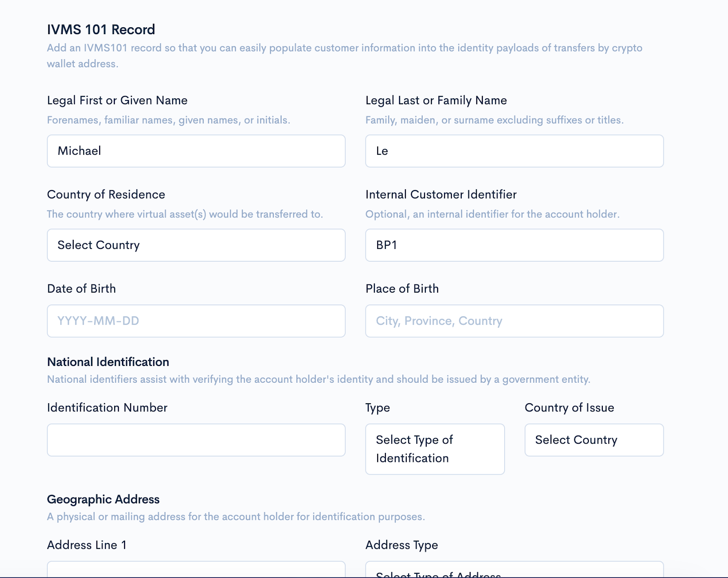Click the Internal Customer Identifier field containing BP1

[514, 245]
